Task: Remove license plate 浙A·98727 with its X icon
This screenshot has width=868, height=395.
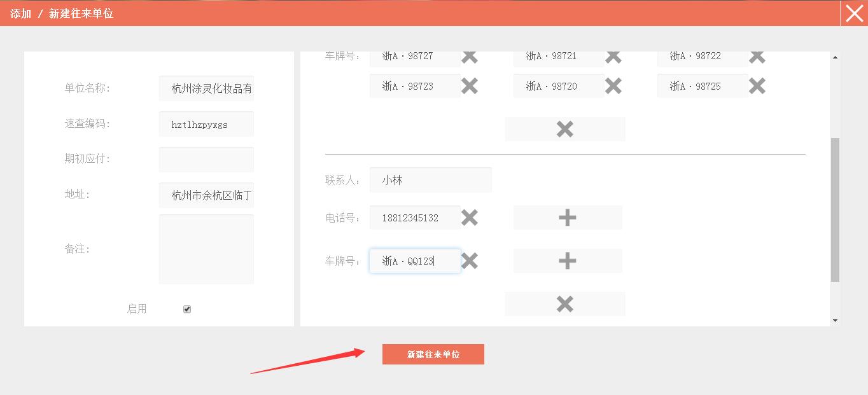Action: point(470,57)
